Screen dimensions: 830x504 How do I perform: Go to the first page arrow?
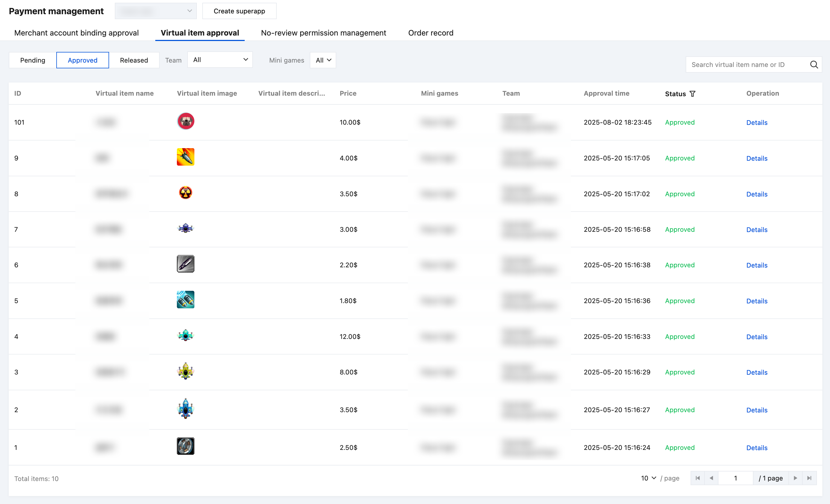click(698, 478)
